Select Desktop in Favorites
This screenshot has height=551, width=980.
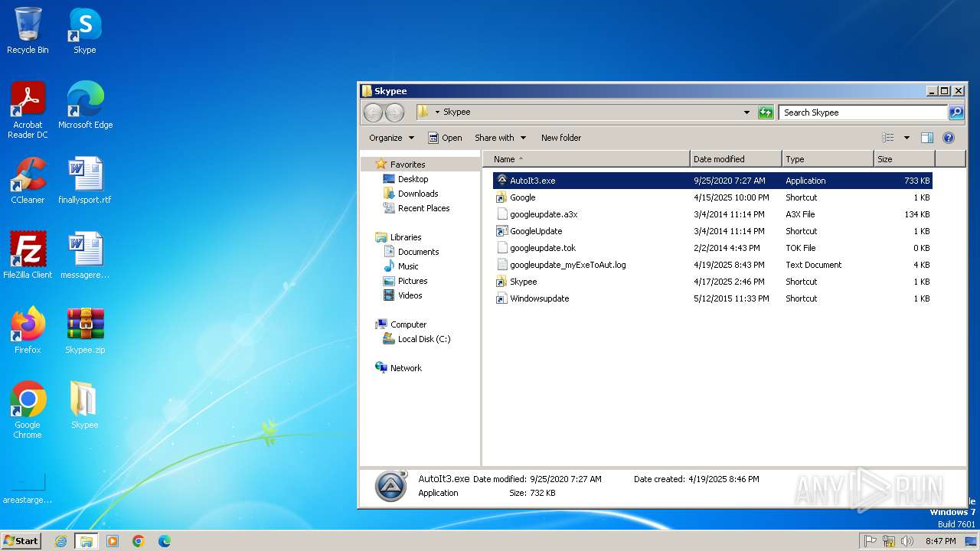coord(413,179)
